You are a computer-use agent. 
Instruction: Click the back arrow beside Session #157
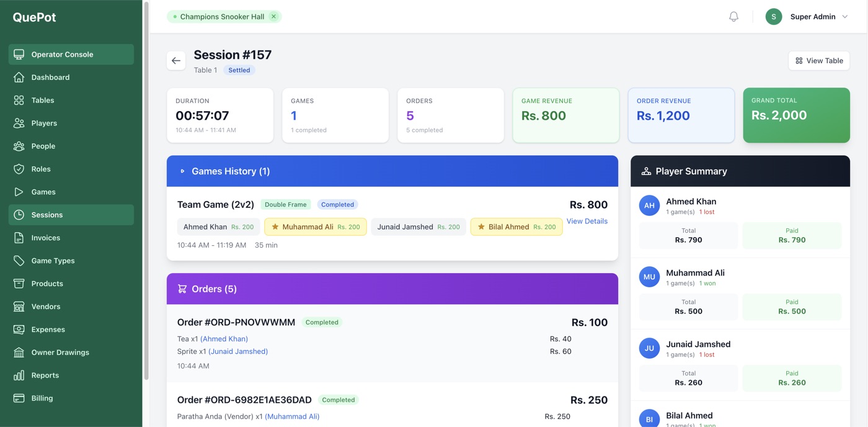pyautogui.click(x=176, y=61)
